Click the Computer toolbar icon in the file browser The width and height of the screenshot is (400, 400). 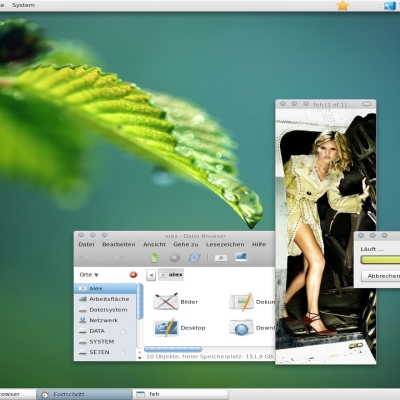[x=241, y=257]
